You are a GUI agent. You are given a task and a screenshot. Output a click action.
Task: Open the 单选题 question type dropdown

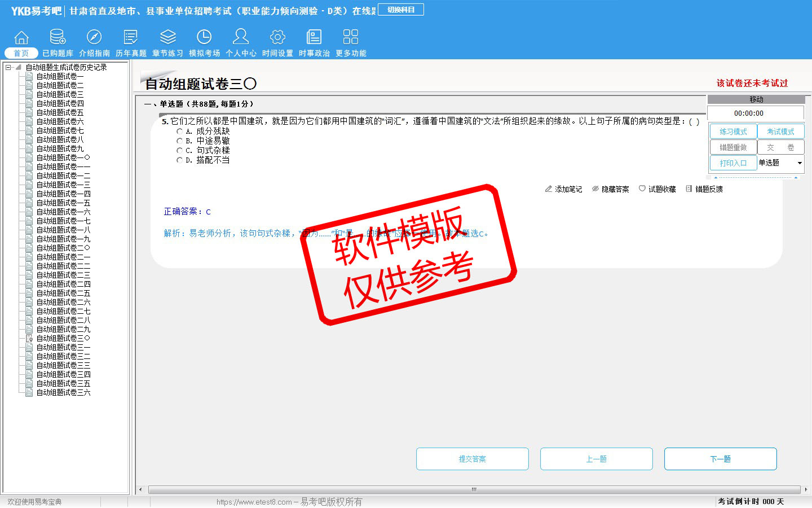point(799,163)
